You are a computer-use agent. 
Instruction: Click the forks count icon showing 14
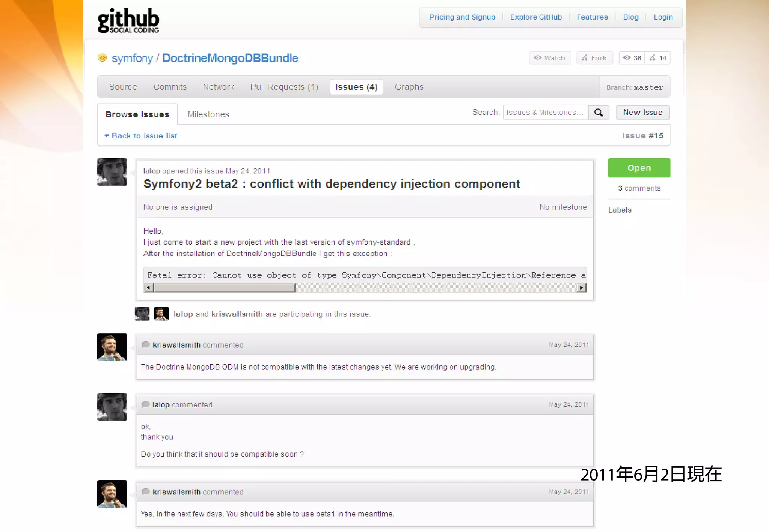click(658, 58)
